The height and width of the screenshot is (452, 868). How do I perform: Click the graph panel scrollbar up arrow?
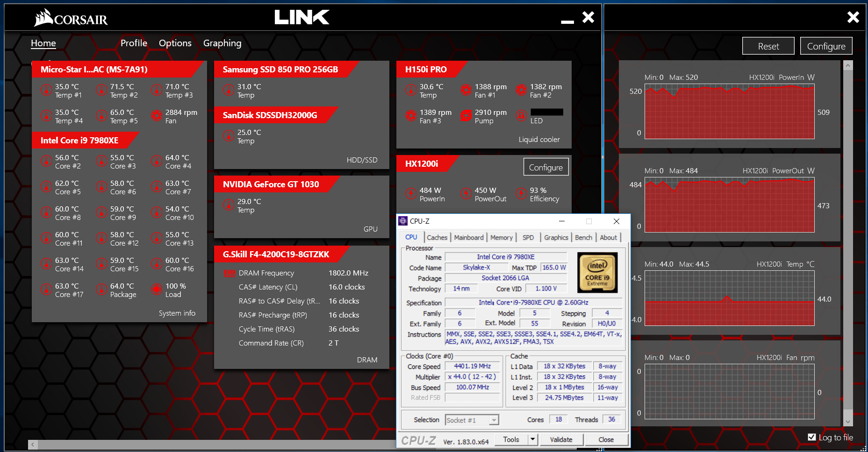[848, 66]
